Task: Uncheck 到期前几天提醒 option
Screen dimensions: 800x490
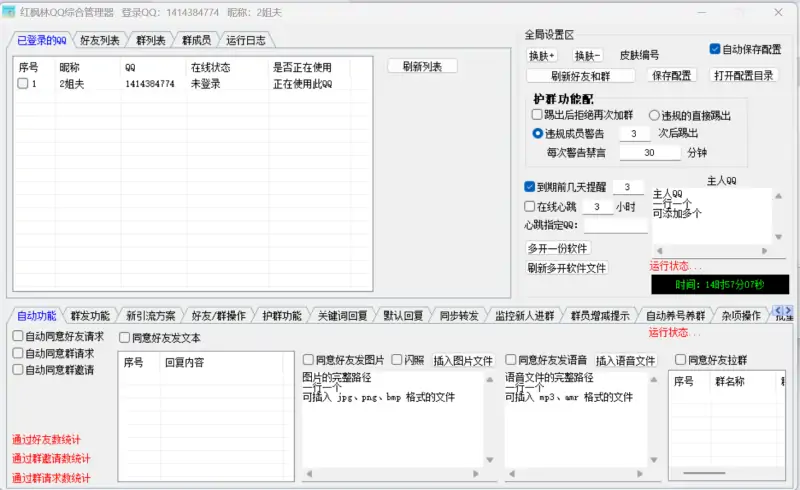Action: [x=530, y=187]
